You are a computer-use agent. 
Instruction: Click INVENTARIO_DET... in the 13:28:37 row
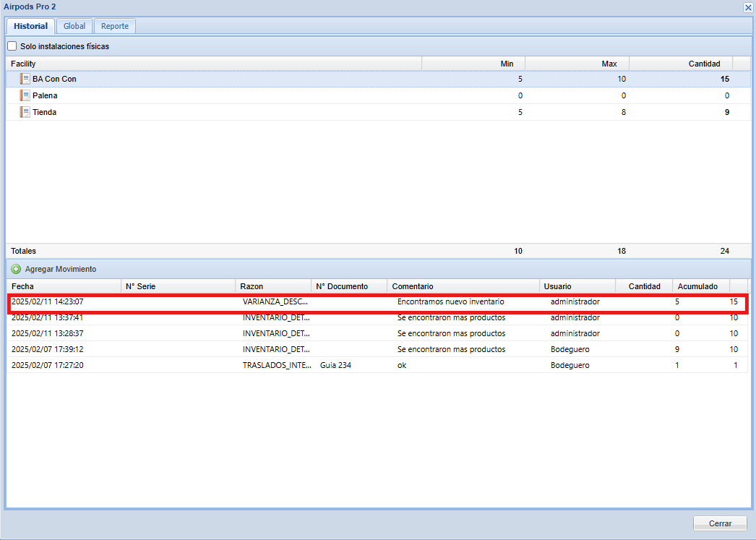tap(276, 334)
